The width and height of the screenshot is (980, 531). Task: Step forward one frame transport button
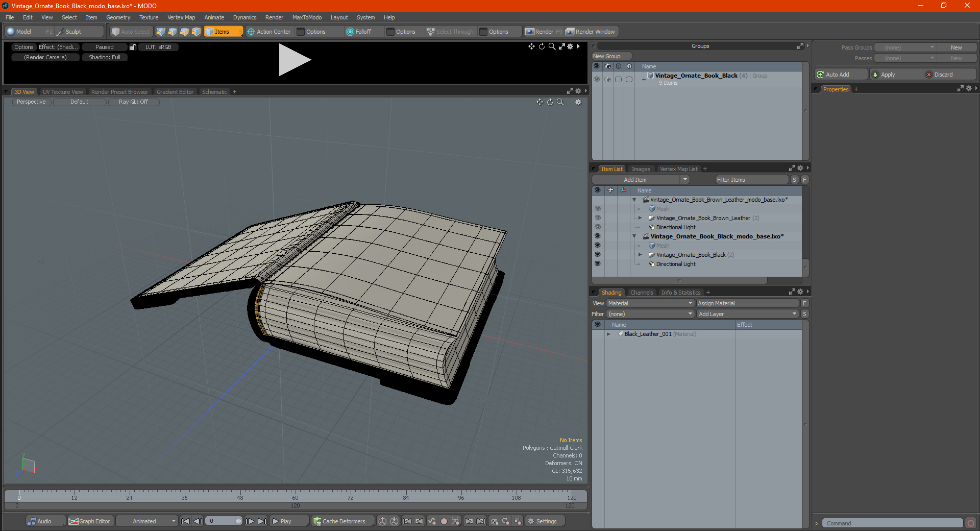(x=250, y=521)
